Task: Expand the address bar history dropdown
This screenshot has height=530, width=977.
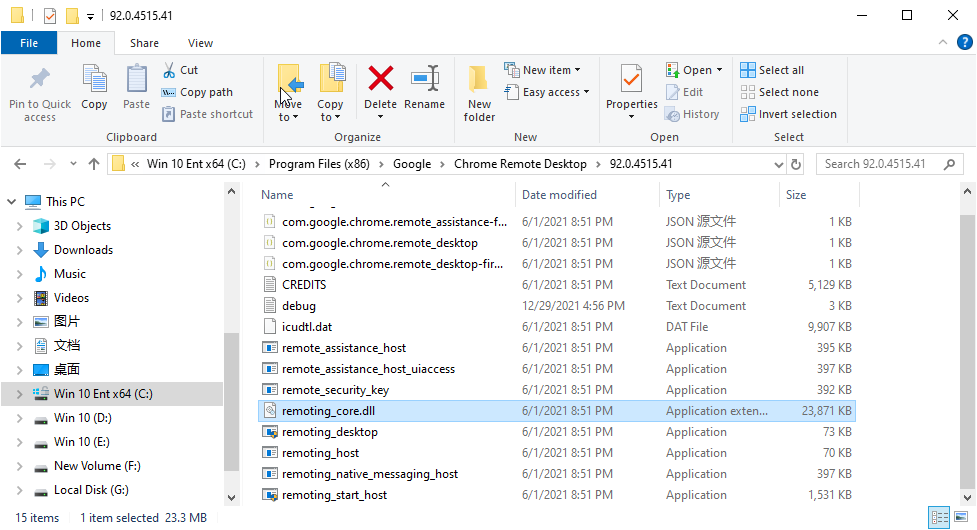Action: [778, 164]
